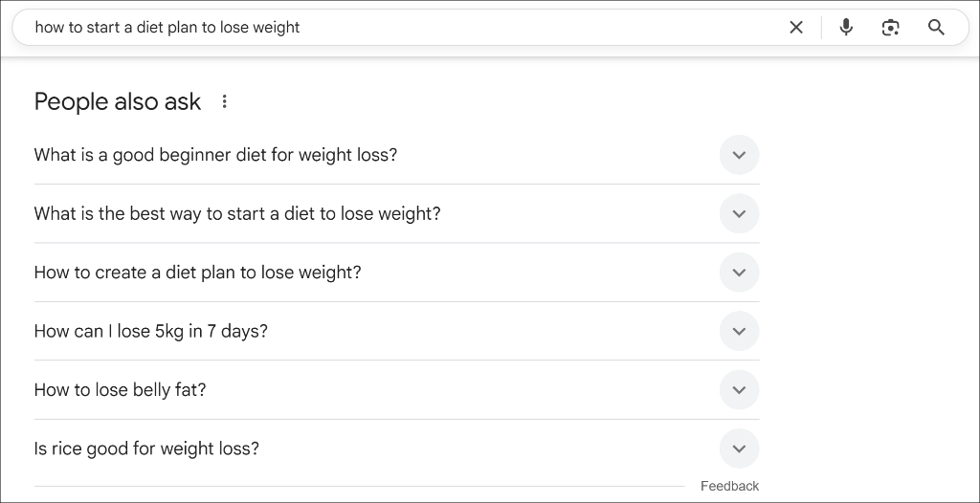Click the magnifying glass search icon
Screen dimensions: 980x503
936,28
